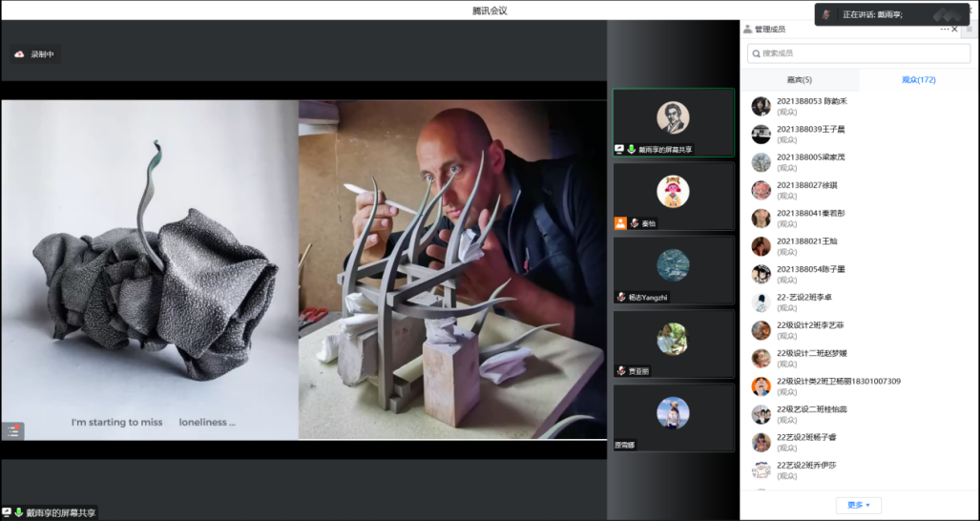Image resolution: width=980 pixels, height=521 pixels.
Task: Click the 正在讲话 speaker notification banner
Action: coord(891,14)
